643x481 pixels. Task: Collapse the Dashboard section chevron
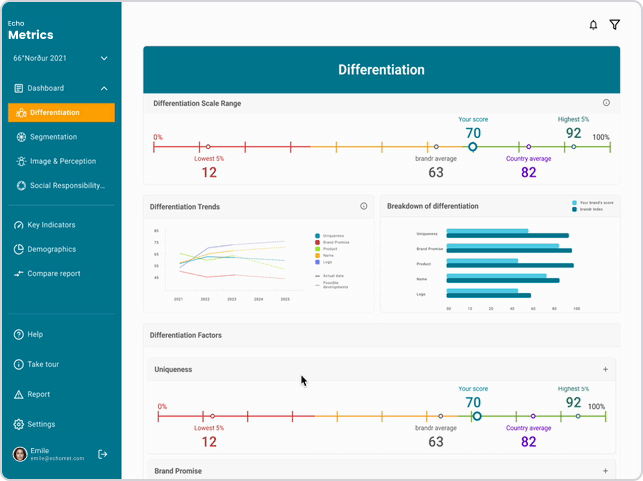[104, 89]
